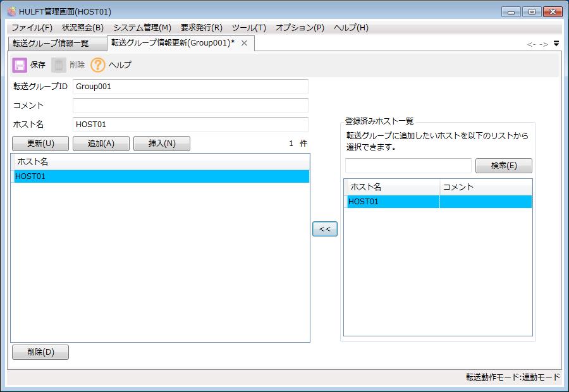Click the HULFT application icon in title bar

(x=11, y=11)
